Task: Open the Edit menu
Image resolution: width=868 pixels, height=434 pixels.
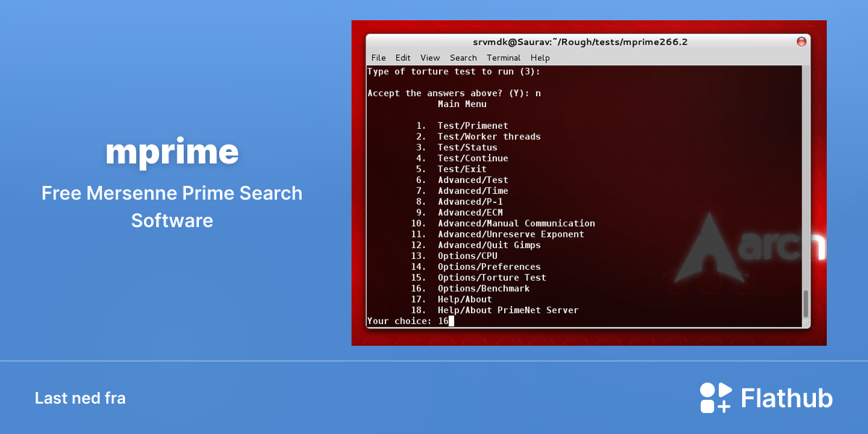Action: 403,58
